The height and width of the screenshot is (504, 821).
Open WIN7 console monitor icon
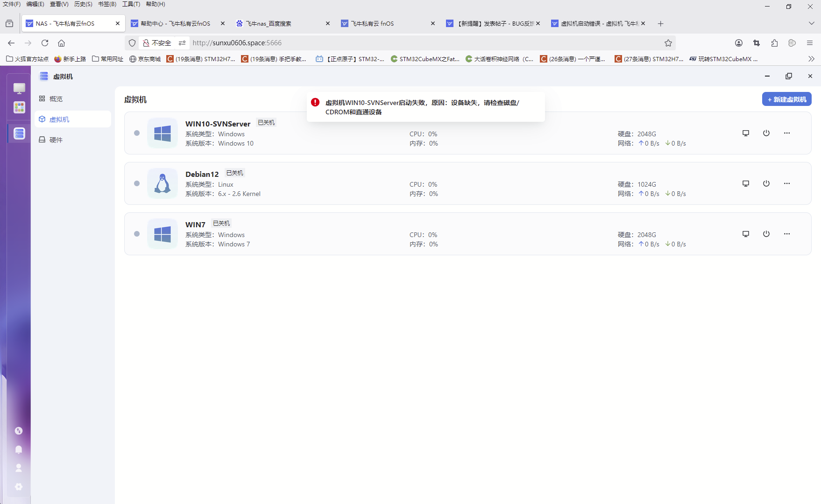[746, 234]
